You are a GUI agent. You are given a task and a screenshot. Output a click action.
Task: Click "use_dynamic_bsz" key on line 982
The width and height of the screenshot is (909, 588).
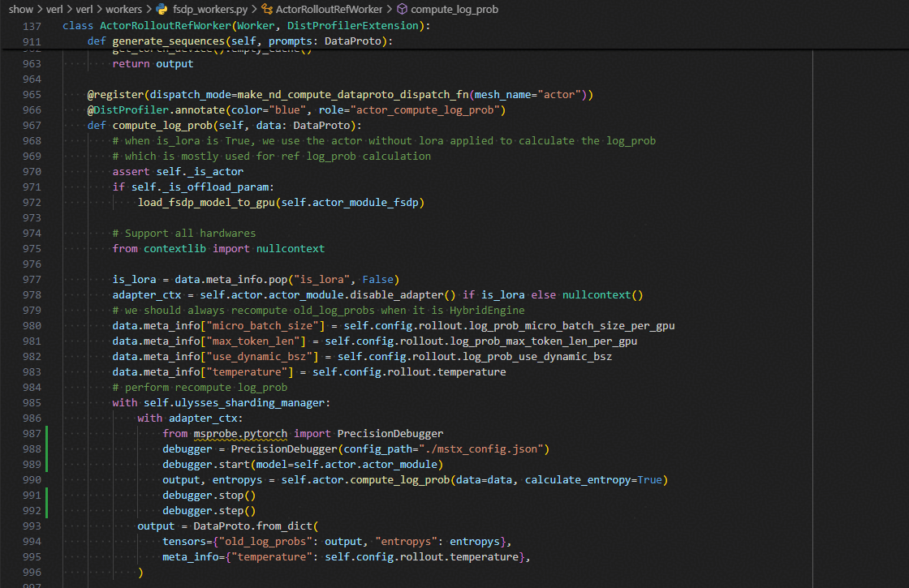(260, 356)
